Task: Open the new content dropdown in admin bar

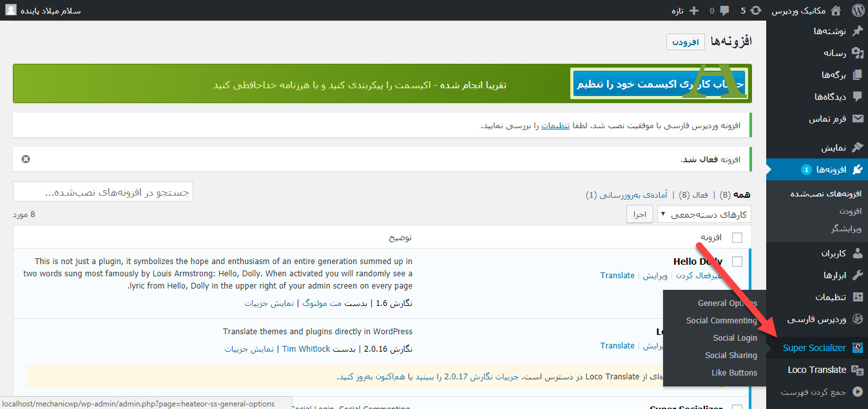Action: pyautogui.click(x=686, y=10)
